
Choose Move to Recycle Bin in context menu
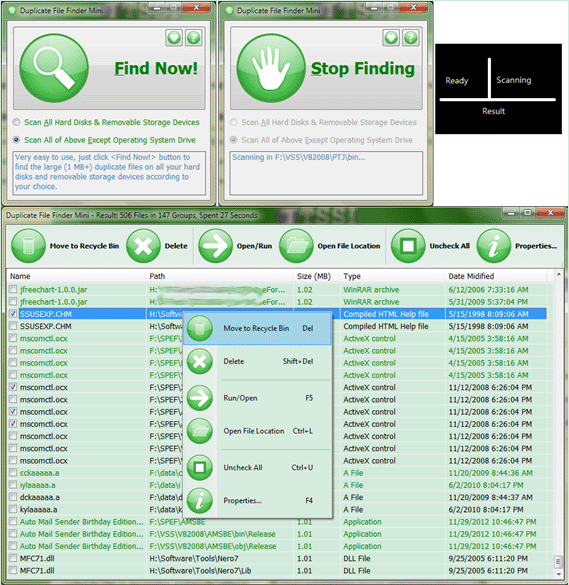(x=257, y=328)
